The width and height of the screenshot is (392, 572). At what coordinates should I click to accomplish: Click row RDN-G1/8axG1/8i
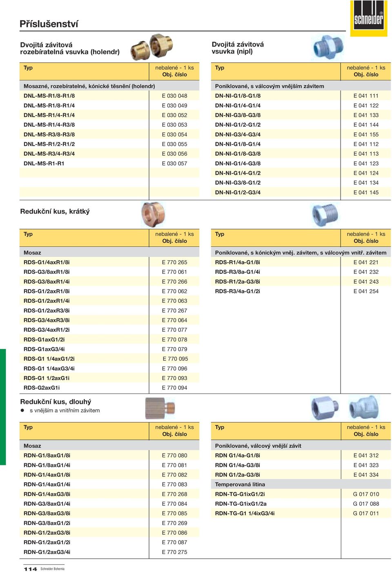pos(109,455)
